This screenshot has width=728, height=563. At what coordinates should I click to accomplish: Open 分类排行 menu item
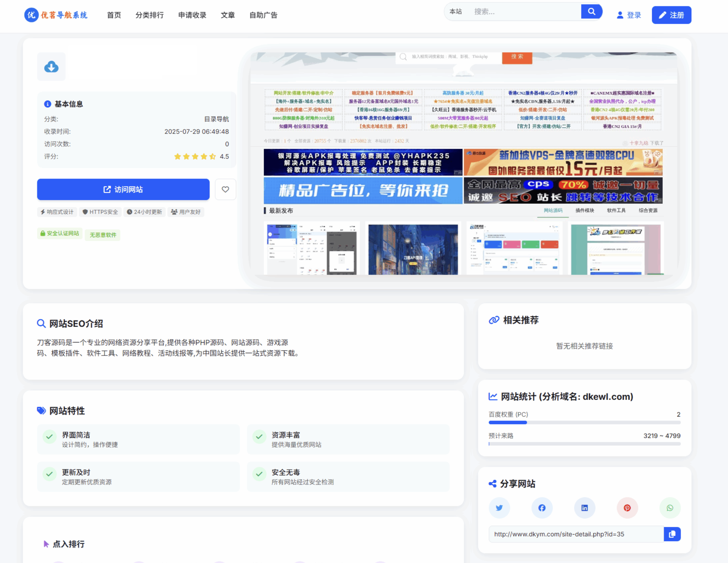tap(149, 15)
